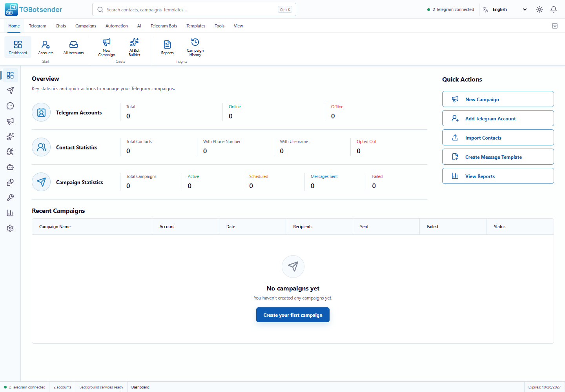Open Dashboard in the ribbon
The width and height of the screenshot is (565, 392).
click(x=18, y=47)
